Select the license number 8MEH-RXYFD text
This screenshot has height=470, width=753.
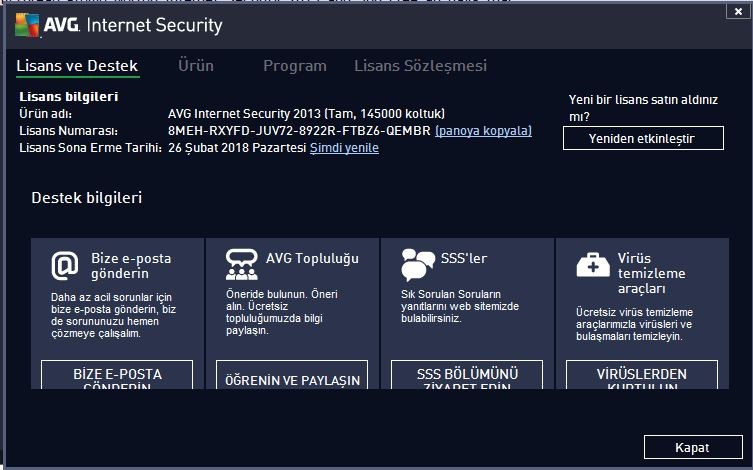click(299, 131)
